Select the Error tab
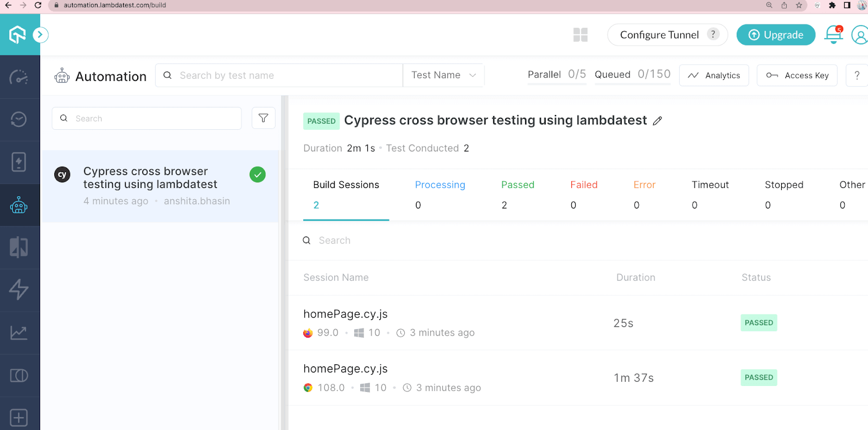The image size is (868, 430). (x=644, y=194)
